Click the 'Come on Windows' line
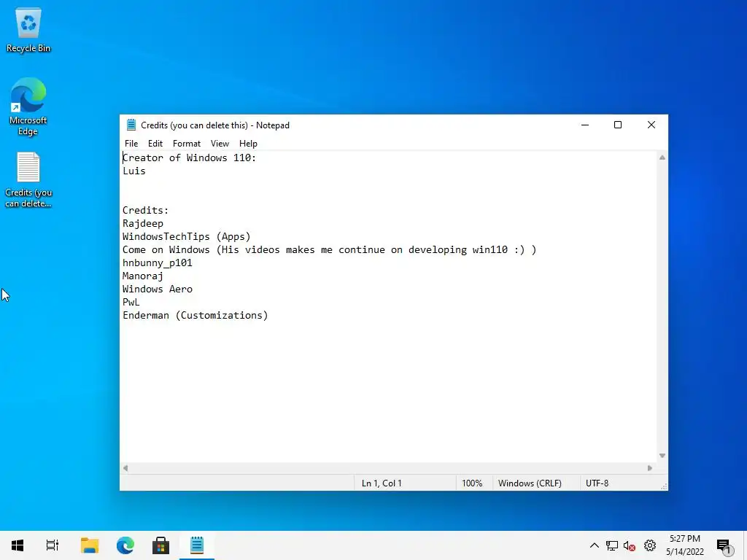 click(x=329, y=249)
